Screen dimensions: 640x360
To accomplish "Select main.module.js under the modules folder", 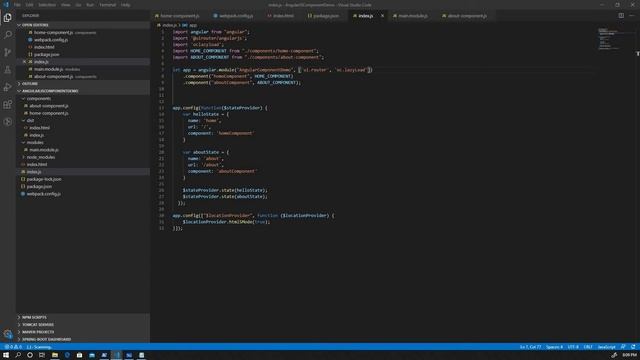I will (44, 150).
